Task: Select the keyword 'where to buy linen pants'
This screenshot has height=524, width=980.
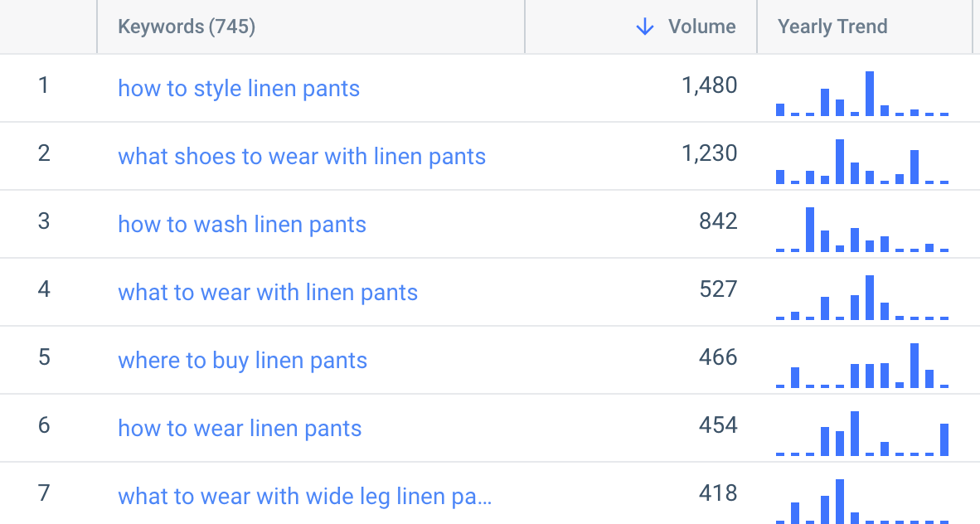Action: point(243,360)
